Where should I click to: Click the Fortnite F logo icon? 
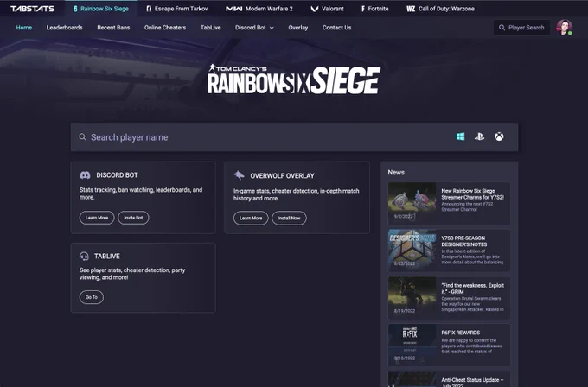click(363, 9)
